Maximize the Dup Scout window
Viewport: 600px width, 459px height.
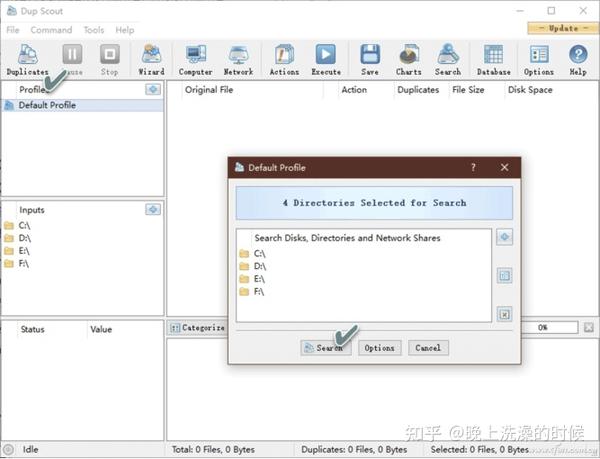(551, 11)
